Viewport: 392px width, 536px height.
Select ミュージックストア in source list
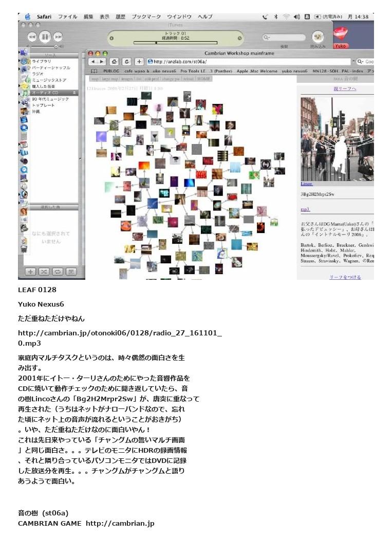[x=49, y=80]
